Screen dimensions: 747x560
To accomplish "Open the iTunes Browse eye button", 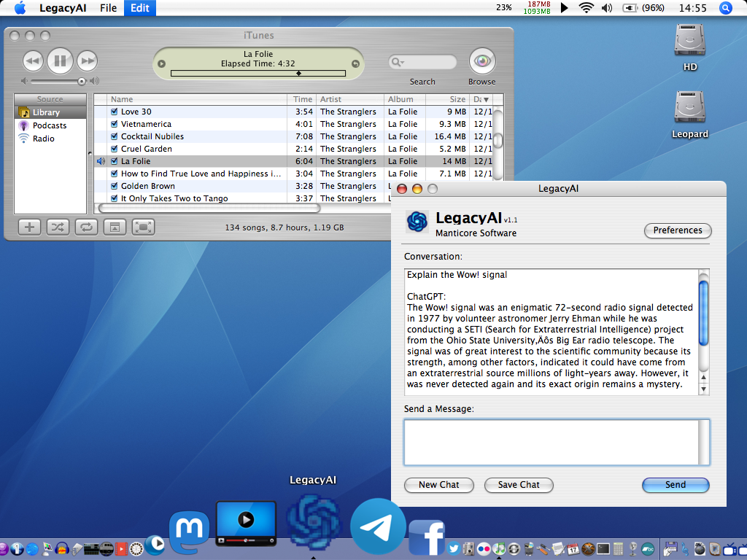I will coord(482,61).
